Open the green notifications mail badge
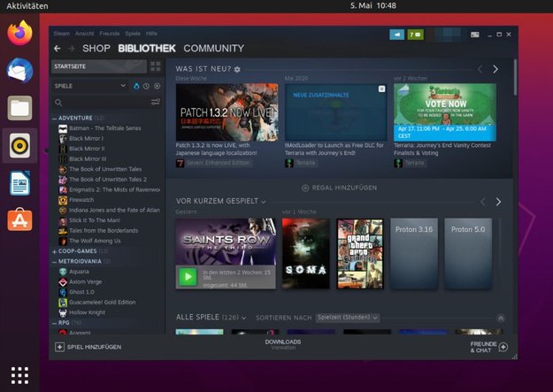The image size is (553, 392). pos(415,35)
